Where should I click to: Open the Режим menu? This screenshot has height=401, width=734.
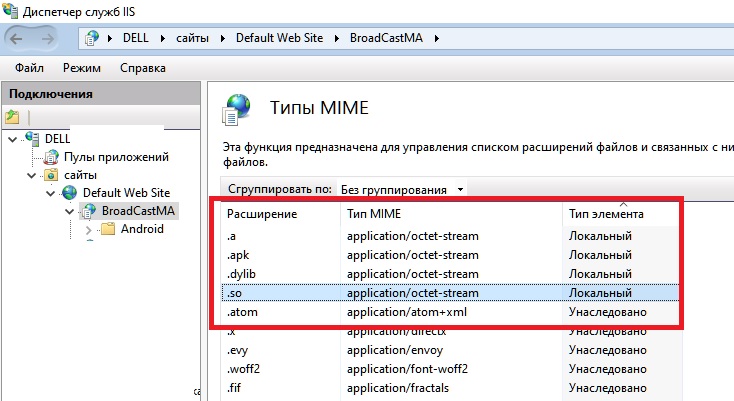[x=82, y=68]
